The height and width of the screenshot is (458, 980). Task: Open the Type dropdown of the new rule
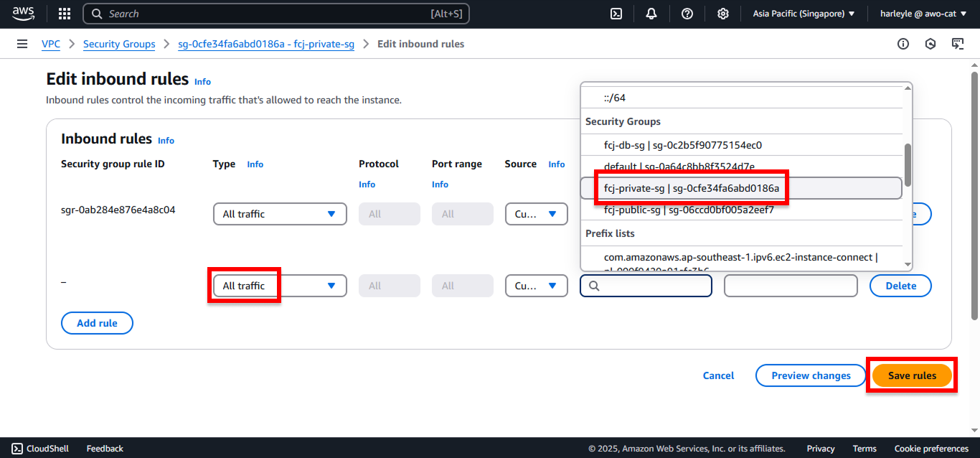pyautogui.click(x=280, y=286)
